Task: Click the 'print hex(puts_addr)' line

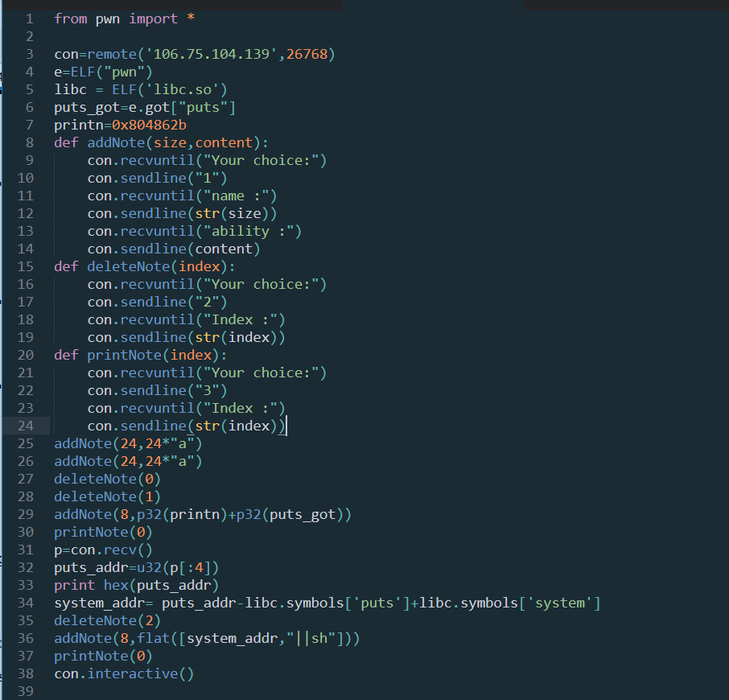Action: click(x=136, y=585)
